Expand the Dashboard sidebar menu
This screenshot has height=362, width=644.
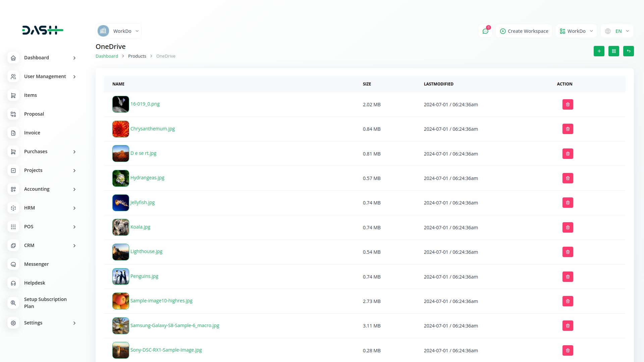click(74, 58)
